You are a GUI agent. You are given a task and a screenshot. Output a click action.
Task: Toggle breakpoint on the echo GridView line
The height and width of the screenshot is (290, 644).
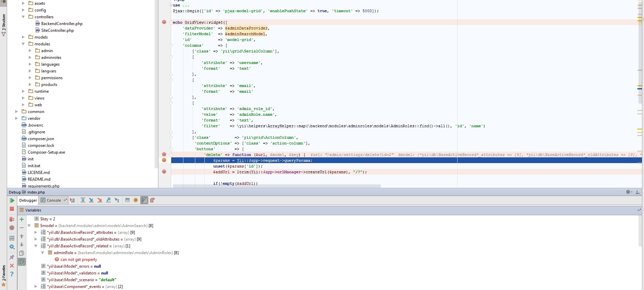[x=164, y=22]
